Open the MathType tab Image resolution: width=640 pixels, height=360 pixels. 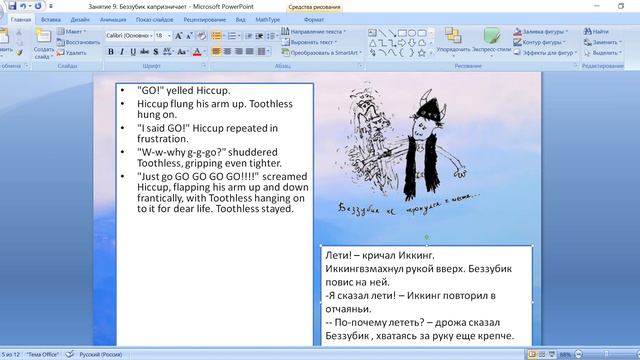268,20
